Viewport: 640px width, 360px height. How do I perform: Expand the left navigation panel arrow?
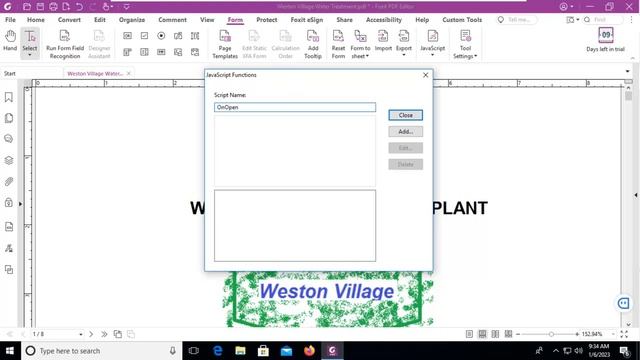click(20, 204)
